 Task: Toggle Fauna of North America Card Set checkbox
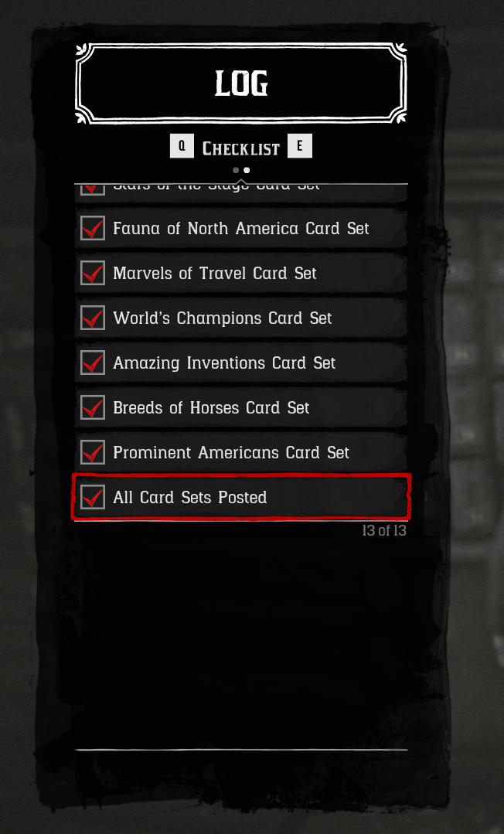pyautogui.click(x=93, y=228)
